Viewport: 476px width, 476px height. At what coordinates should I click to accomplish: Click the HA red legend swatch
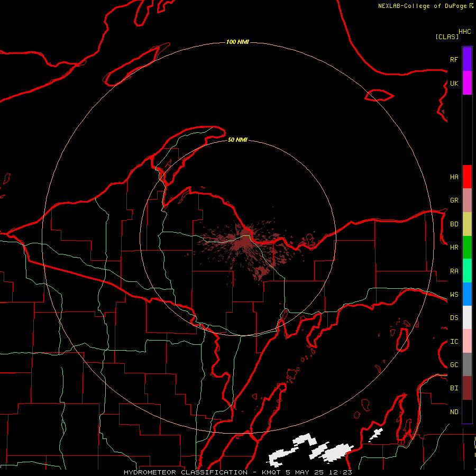point(467,177)
